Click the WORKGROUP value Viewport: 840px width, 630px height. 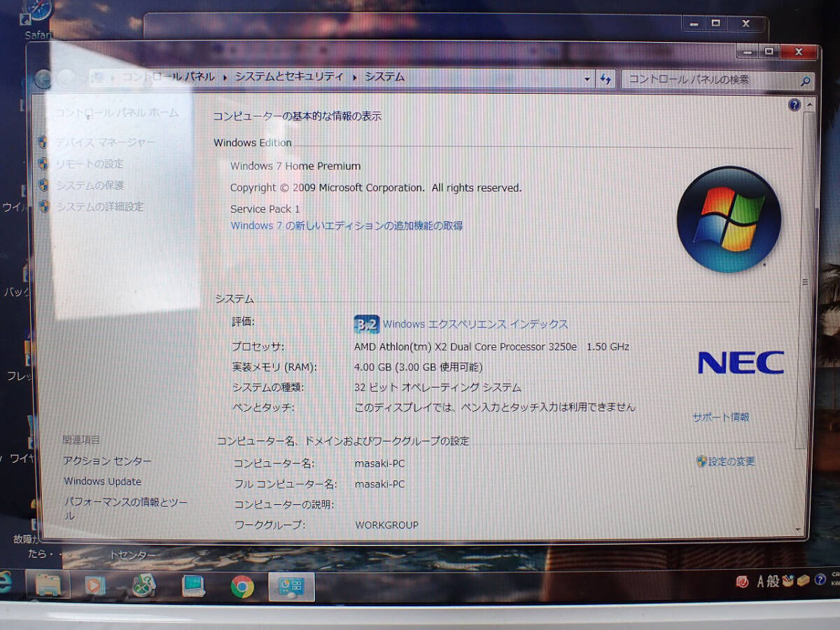click(386, 525)
